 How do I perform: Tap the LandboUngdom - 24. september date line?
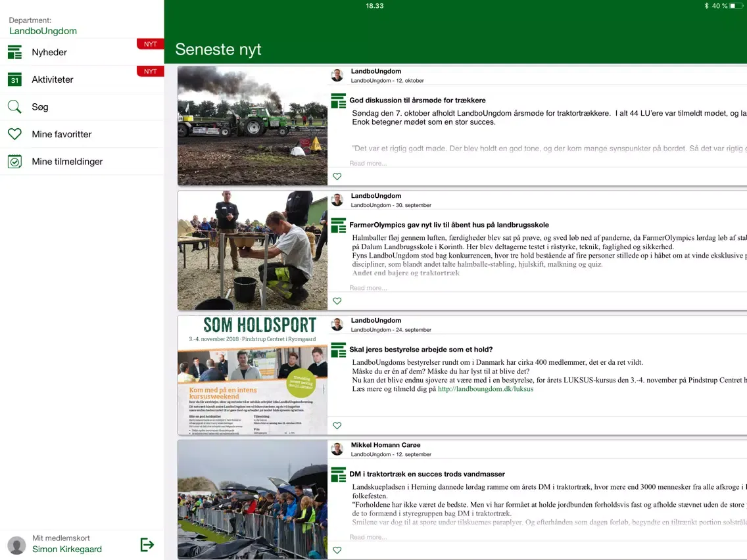(391, 330)
